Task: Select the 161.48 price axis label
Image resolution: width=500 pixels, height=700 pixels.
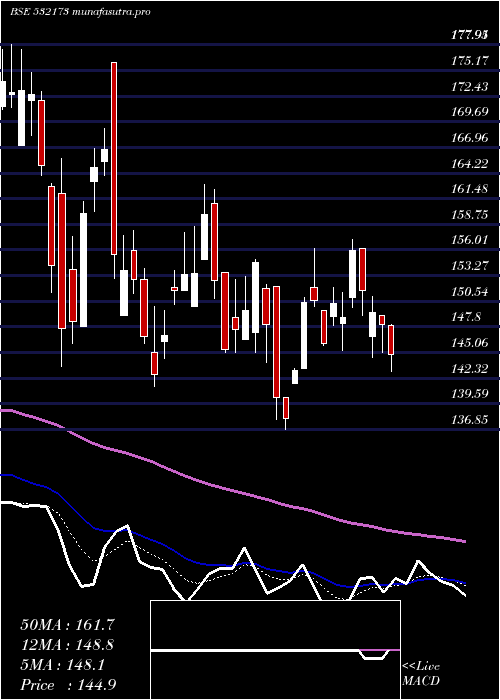Action: click(470, 189)
